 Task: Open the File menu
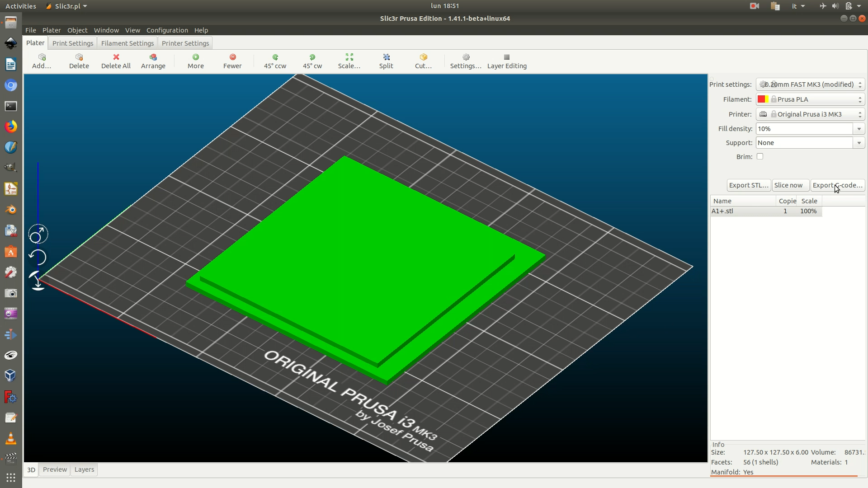[x=31, y=30]
